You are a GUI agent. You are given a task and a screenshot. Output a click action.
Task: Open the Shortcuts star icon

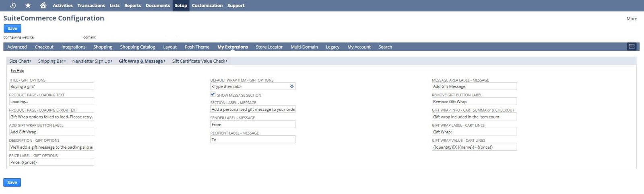28,5
